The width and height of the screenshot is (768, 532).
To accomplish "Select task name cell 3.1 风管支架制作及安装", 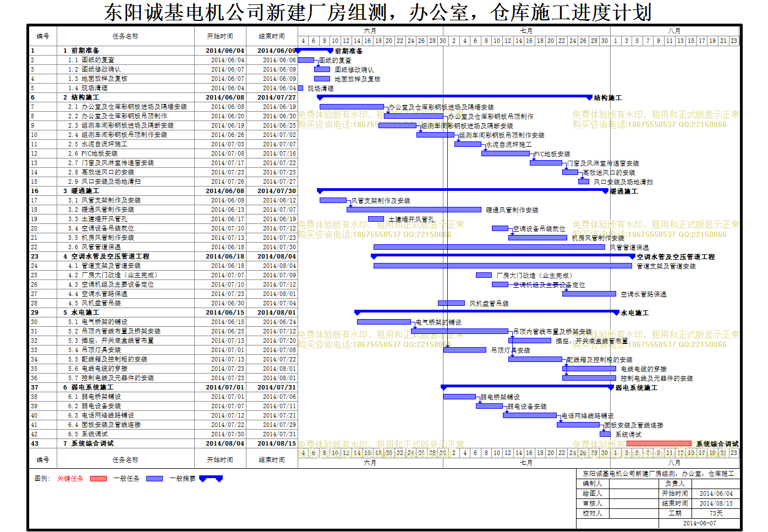I will click(125, 200).
